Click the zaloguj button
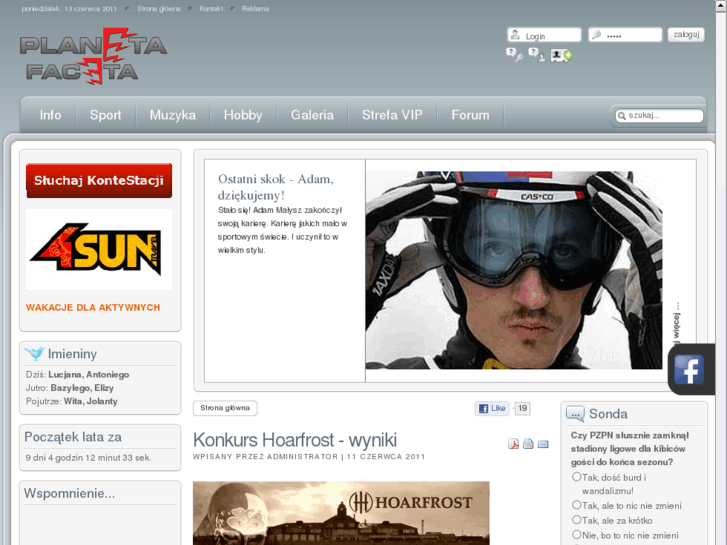The width and height of the screenshot is (727, 545). (686, 34)
